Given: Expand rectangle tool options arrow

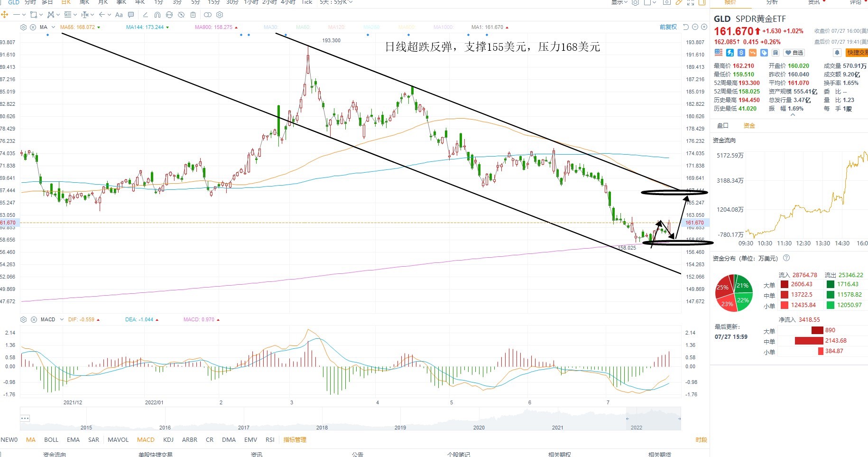Looking at the screenshot, I should click(41, 15).
